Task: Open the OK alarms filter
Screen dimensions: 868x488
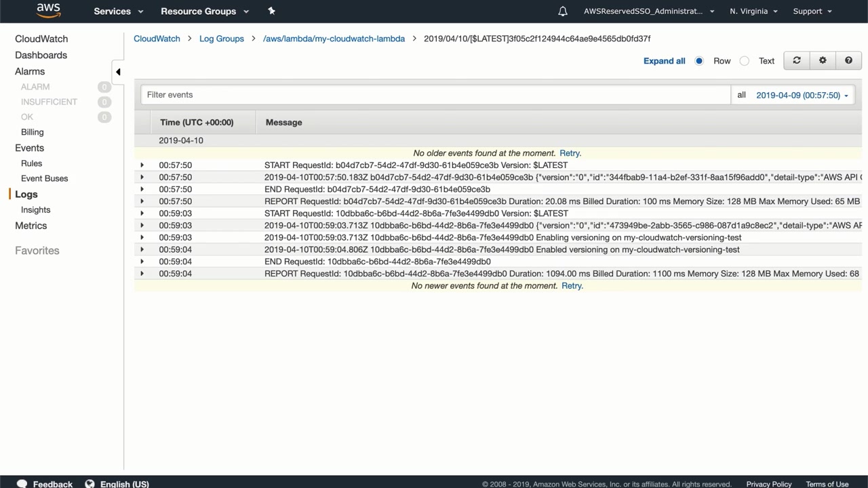Action: (x=27, y=117)
